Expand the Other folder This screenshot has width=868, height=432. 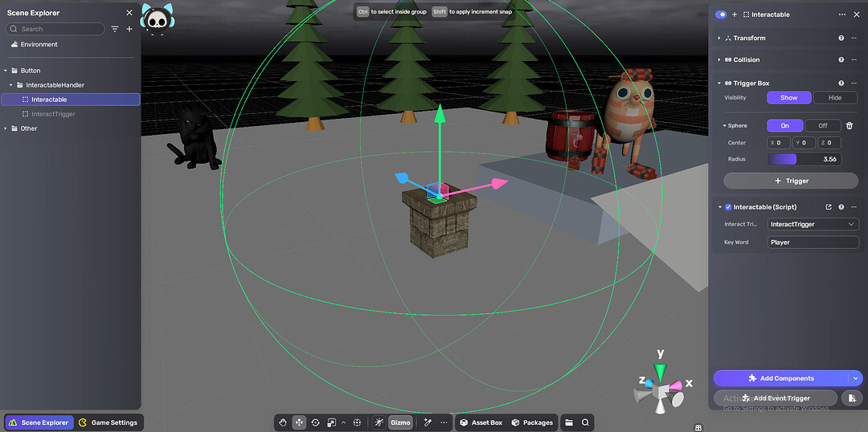tap(6, 128)
